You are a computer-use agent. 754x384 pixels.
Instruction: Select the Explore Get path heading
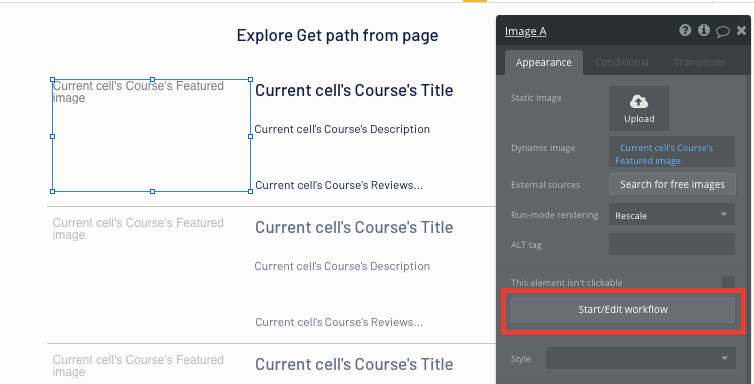click(337, 36)
